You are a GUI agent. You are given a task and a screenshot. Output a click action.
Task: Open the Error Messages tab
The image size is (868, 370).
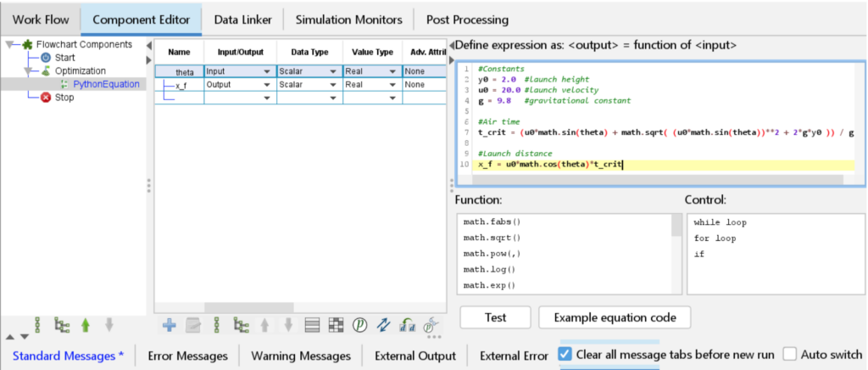[x=187, y=356]
